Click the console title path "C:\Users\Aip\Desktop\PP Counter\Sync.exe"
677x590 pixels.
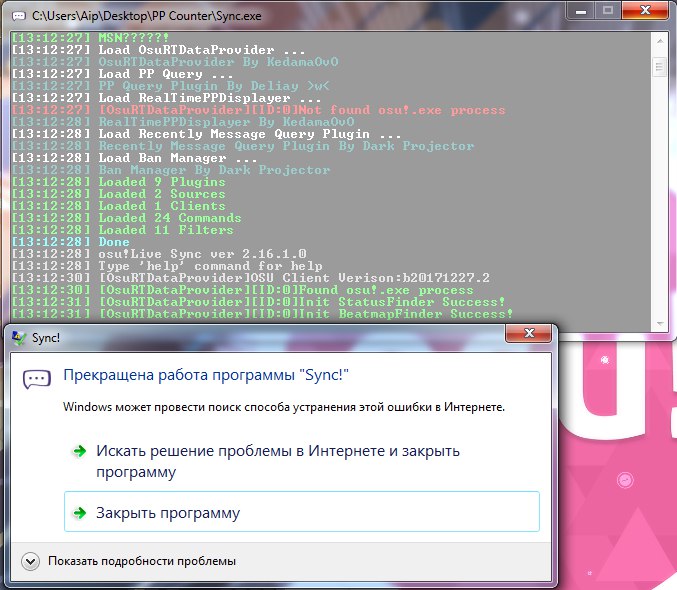coord(147,16)
